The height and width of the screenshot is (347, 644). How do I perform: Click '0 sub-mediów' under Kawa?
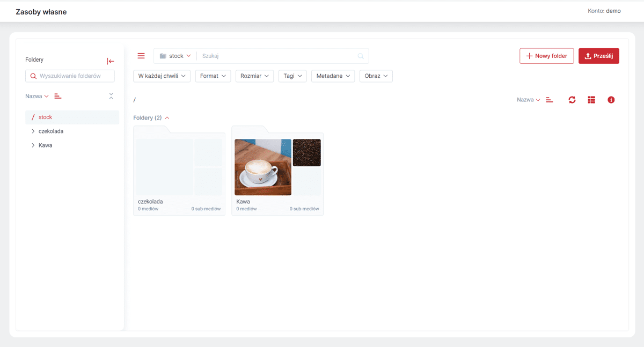click(304, 209)
